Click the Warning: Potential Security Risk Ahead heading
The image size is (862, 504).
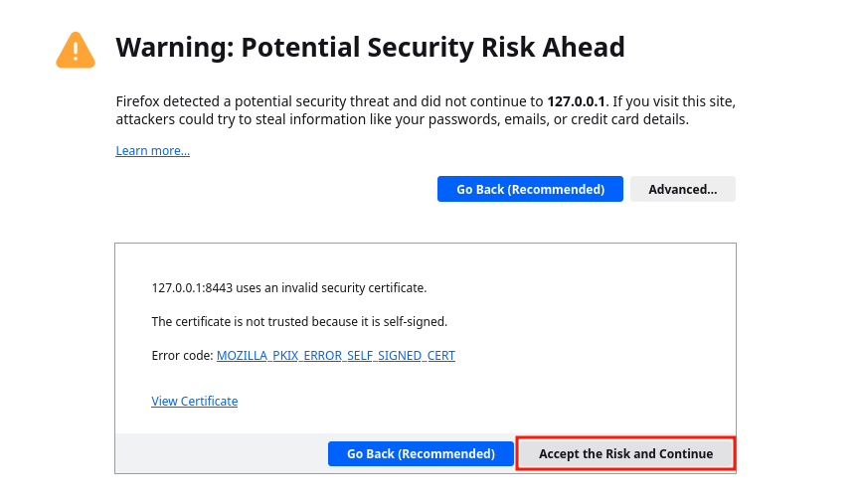(x=370, y=48)
